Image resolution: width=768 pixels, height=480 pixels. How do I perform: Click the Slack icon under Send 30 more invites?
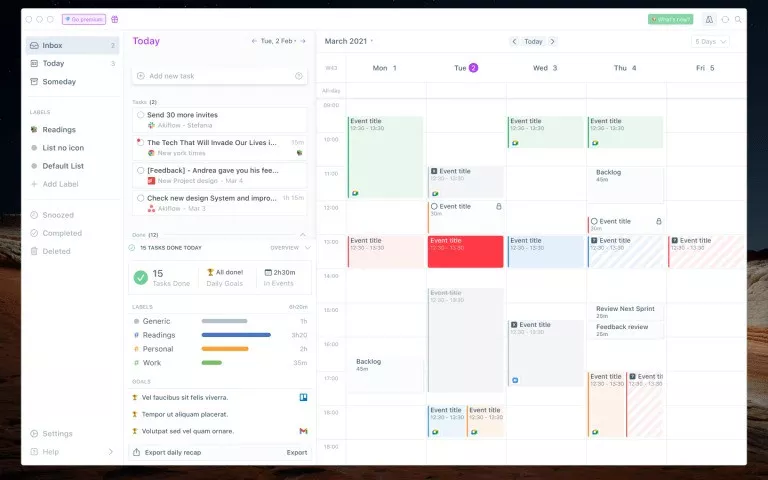(x=151, y=125)
